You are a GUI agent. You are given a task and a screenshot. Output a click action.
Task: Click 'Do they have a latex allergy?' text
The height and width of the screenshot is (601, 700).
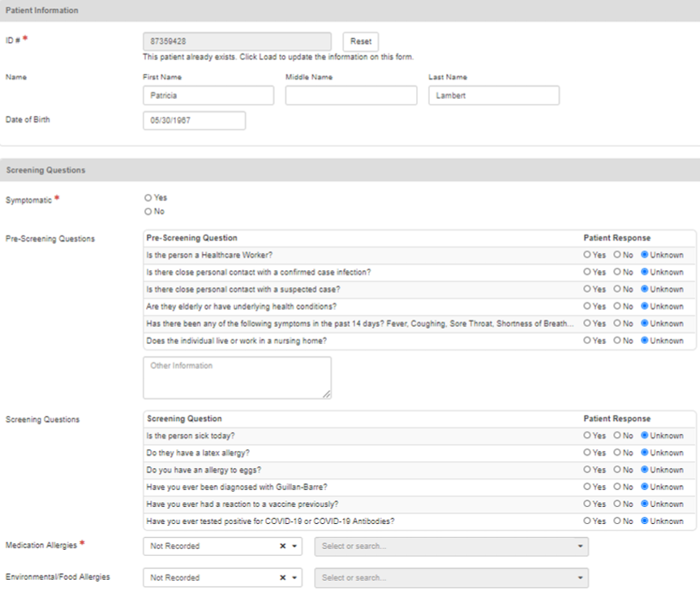(x=198, y=453)
